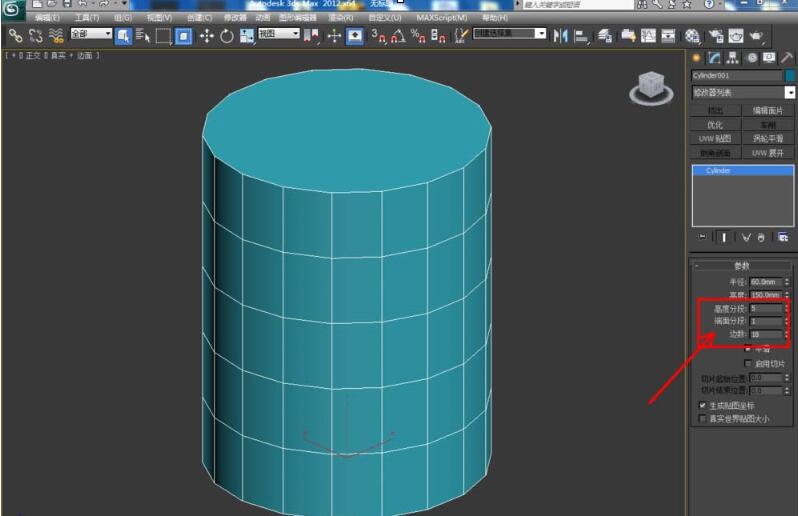This screenshot has height=516, width=798.
Task: Click the Render Production teapot icon
Action: coord(756,36)
